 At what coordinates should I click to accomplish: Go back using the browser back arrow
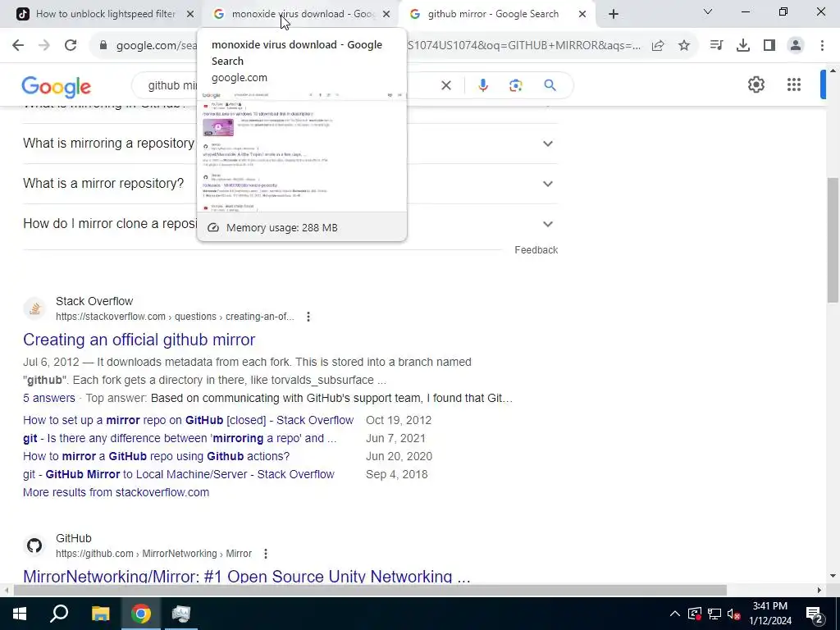18,46
